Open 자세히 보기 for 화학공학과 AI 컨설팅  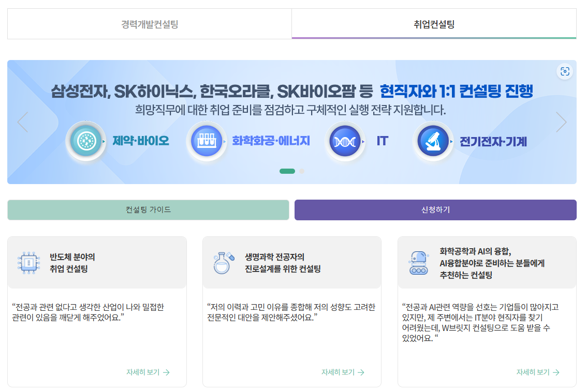pos(538,372)
